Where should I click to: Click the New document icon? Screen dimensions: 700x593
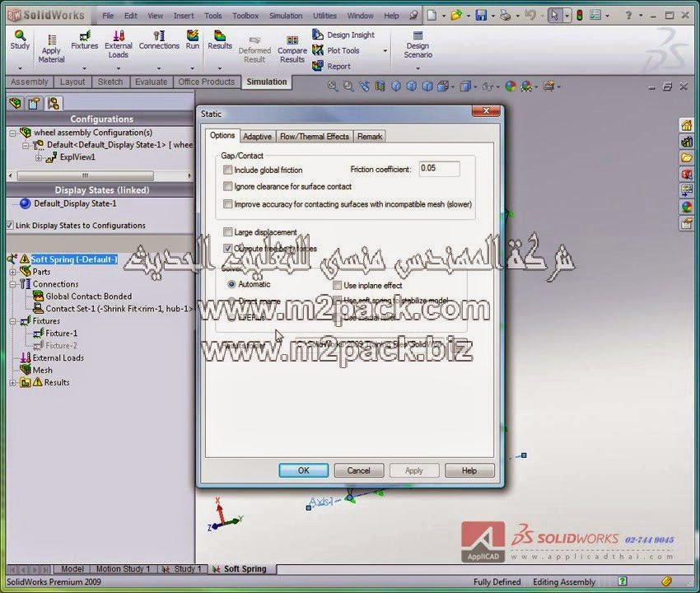(x=432, y=16)
